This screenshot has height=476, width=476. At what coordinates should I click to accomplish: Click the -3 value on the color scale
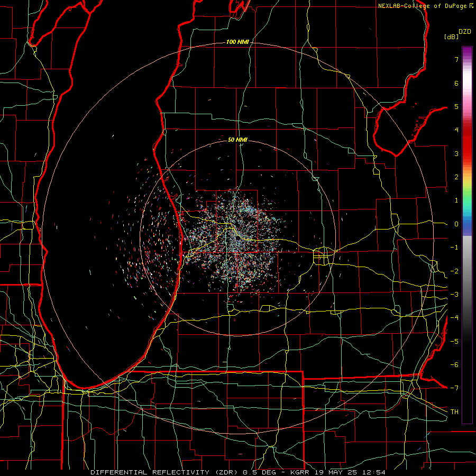coord(454,295)
